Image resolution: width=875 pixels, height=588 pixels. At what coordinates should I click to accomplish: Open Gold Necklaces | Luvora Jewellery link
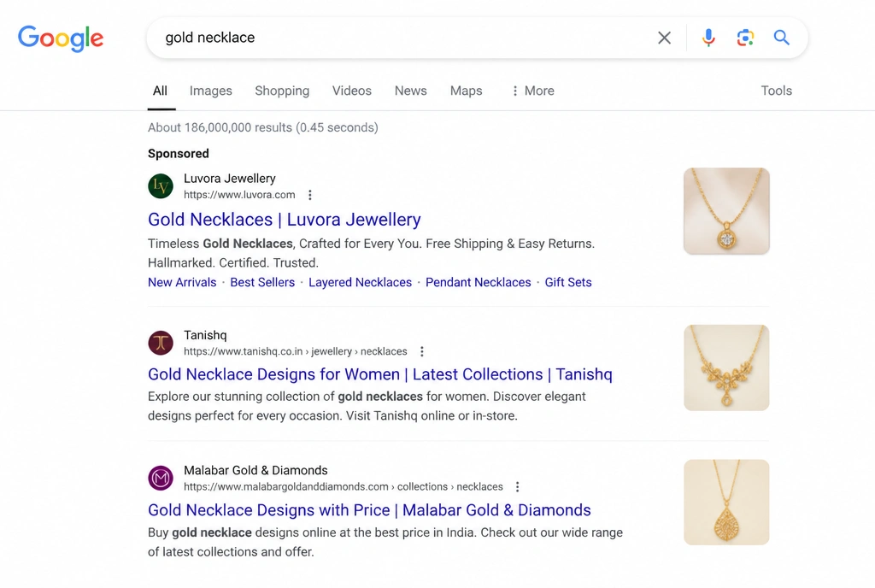coord(285,220)
